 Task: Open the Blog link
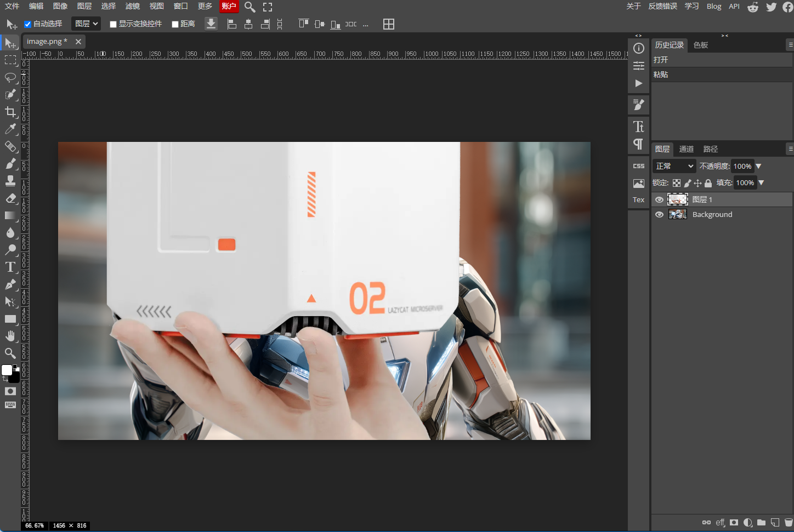(714, 6)
